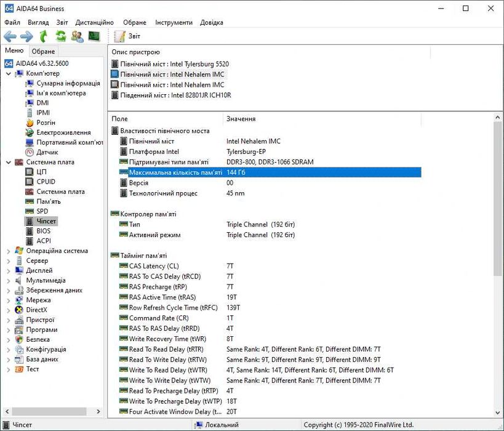Expand the Мультимедіа tree node

(9, 281)
